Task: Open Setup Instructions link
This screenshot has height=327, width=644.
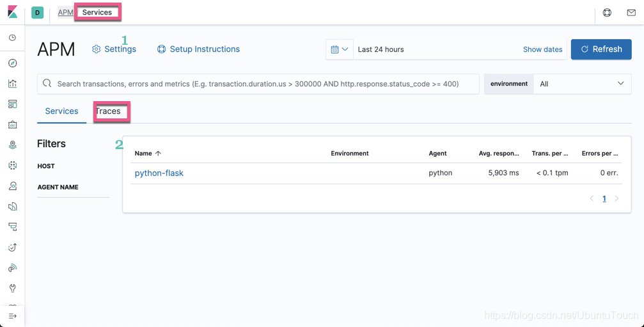Action: 198,49
